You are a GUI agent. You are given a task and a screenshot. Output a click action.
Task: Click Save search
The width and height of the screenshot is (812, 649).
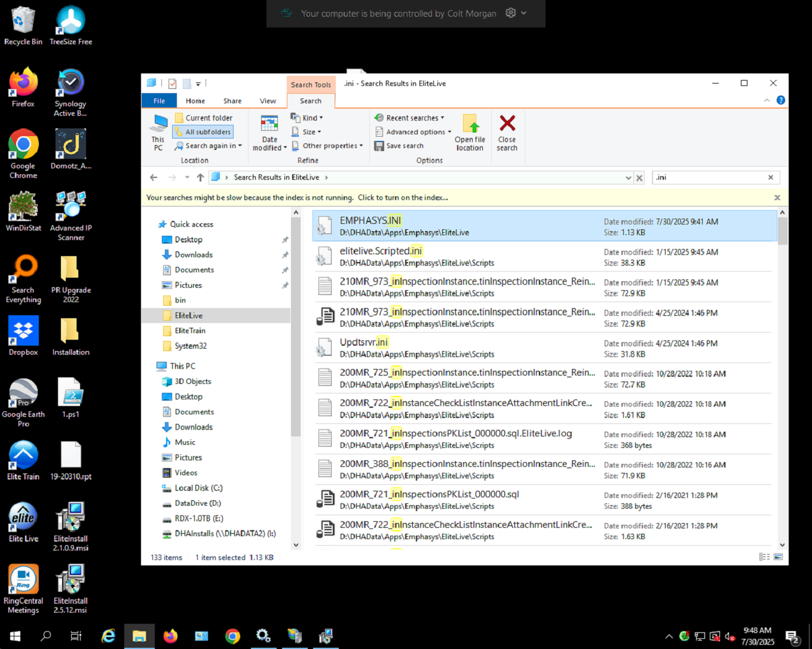(x=399, y=146)
